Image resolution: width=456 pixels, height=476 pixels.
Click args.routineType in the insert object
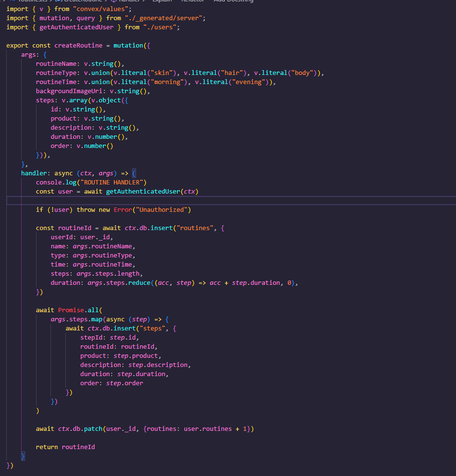102,256
